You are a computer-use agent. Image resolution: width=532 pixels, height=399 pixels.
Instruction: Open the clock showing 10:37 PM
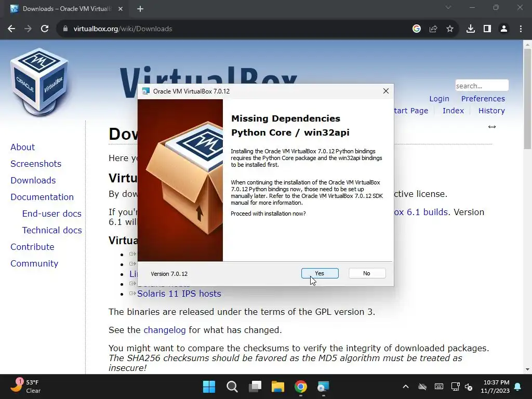495,387
